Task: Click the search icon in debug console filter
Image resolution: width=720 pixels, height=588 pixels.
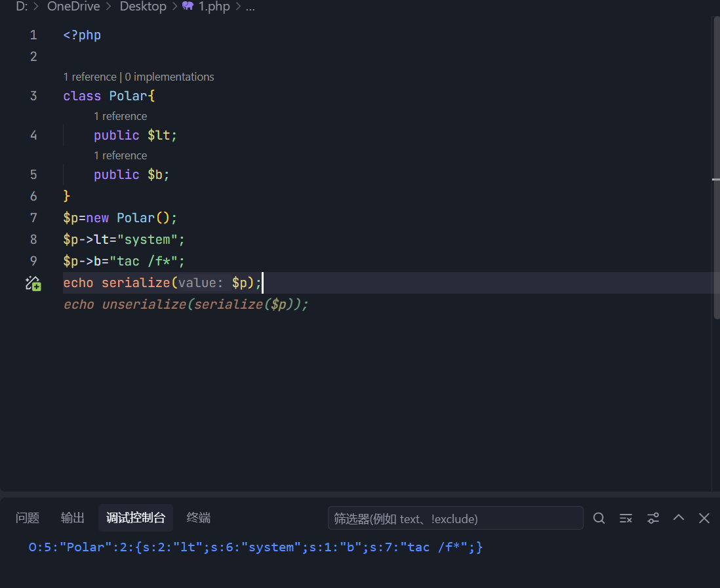Action: [599, 519]
